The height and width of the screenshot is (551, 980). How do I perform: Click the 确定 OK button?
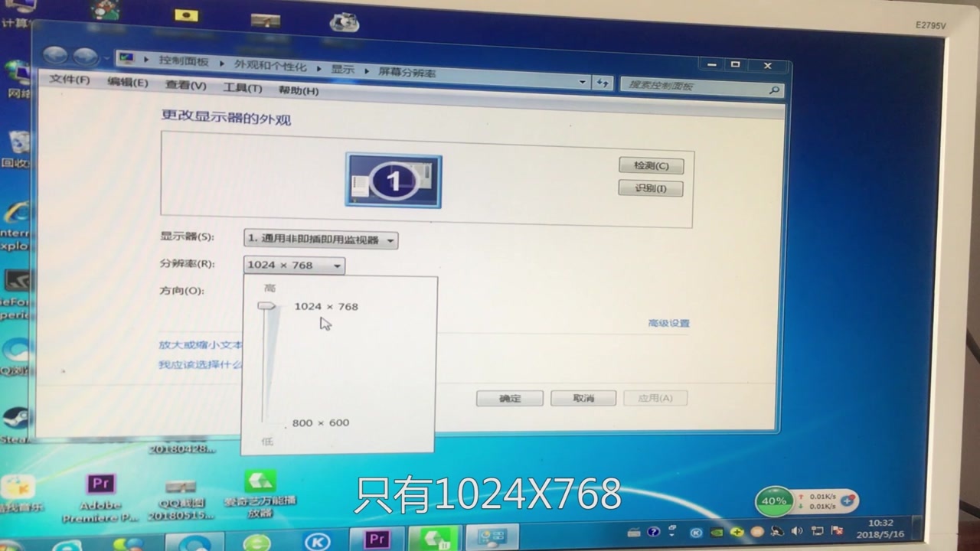coord(510,399)
